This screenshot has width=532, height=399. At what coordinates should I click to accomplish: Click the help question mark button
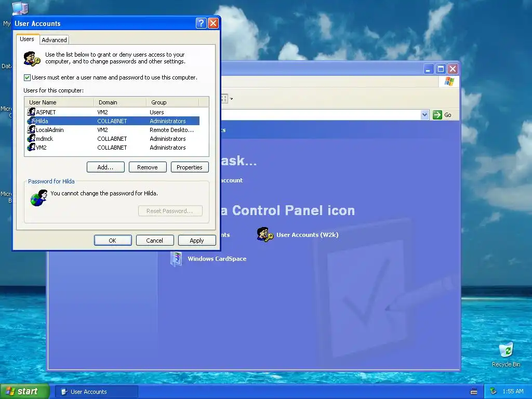[201, 23]
